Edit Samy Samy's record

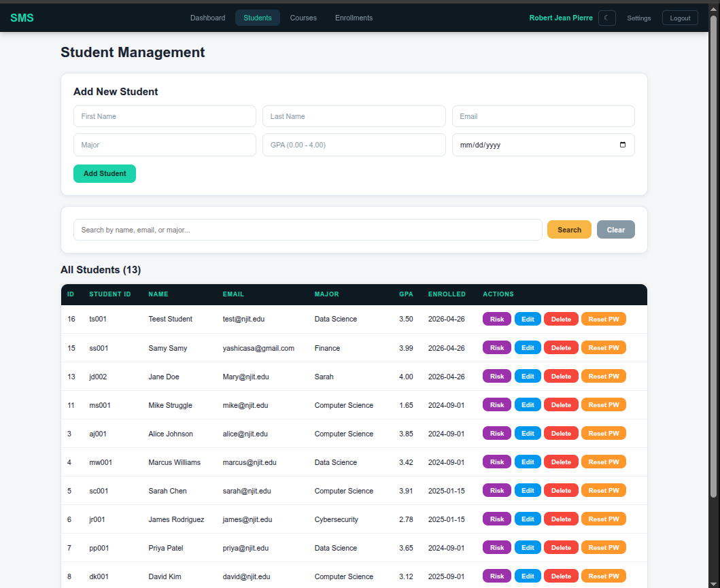(528, 348)
